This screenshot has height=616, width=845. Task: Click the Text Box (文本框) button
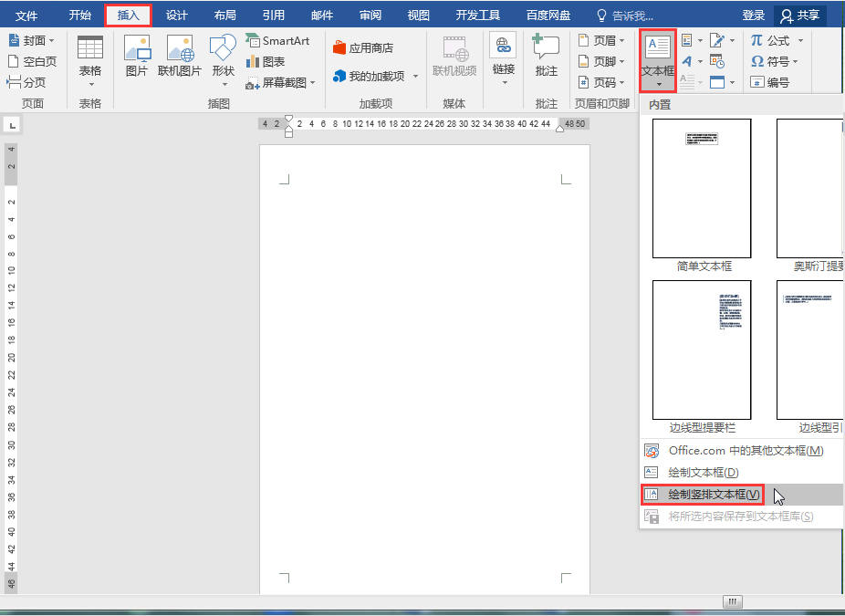(658, 60)
